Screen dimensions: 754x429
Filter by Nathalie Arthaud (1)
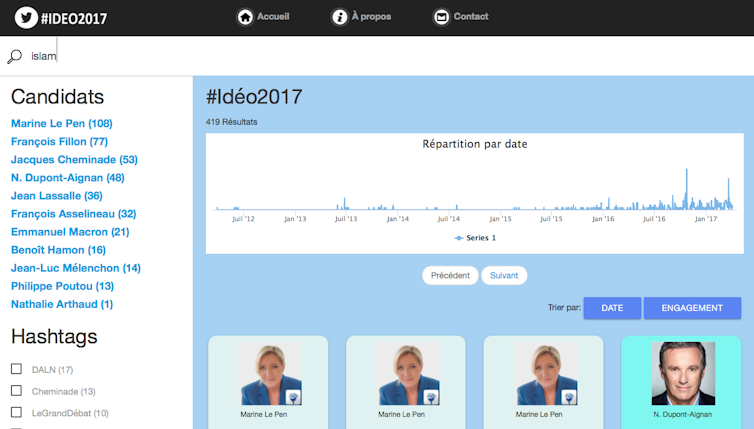click(62, 304)
